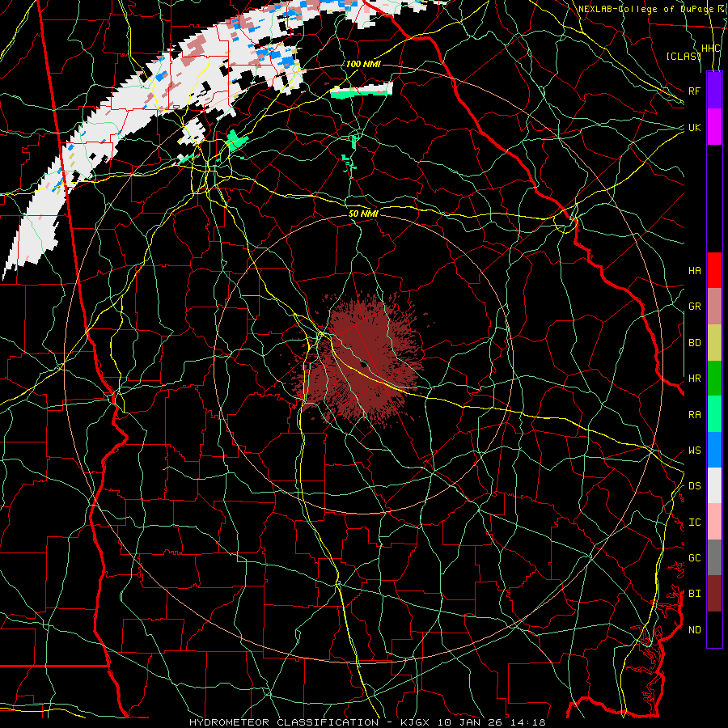Click the HR green legend swatch
This screenshot has height=728, width=728.
click(714, 378)
